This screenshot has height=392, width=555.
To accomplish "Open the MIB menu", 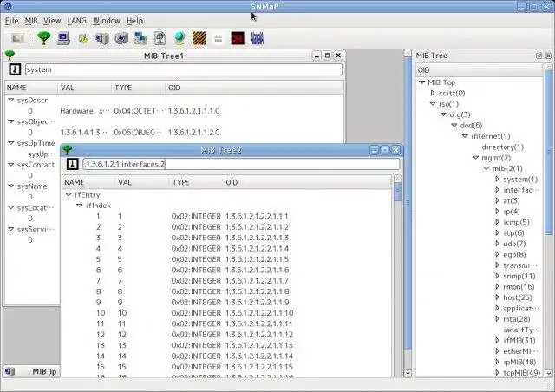I will (31, 21).
